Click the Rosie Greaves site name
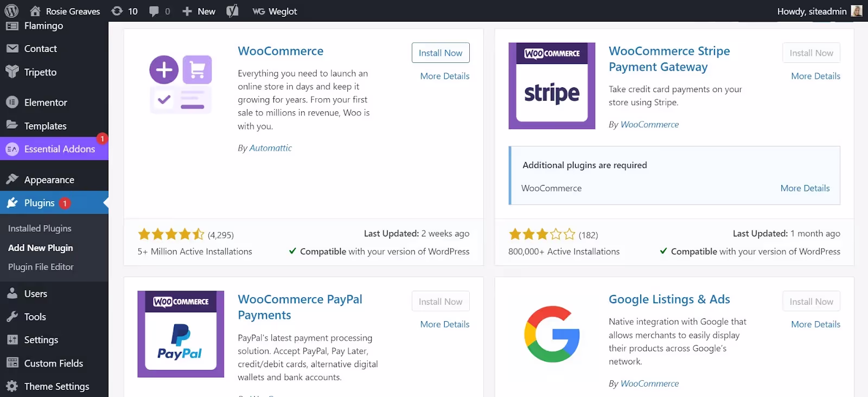Screen dimensions: 868x397 tap(73, 11)
